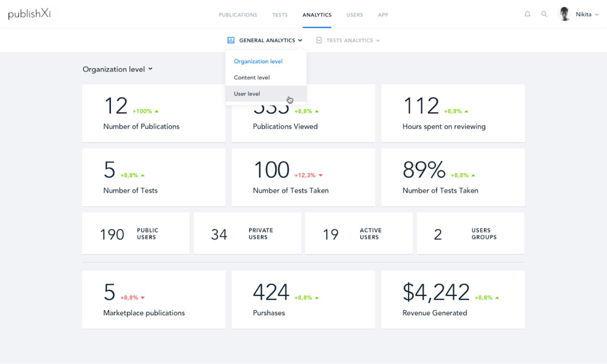Expand the Tests Analytics dropdown
Screen dimensions: 607x364
pos(350,40)
